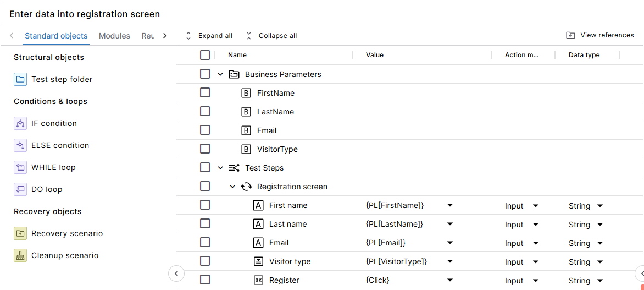Pick the ELSE condition icon
Image resolution: width=644 pixels, height=290 pixels.
pos(20,145)
